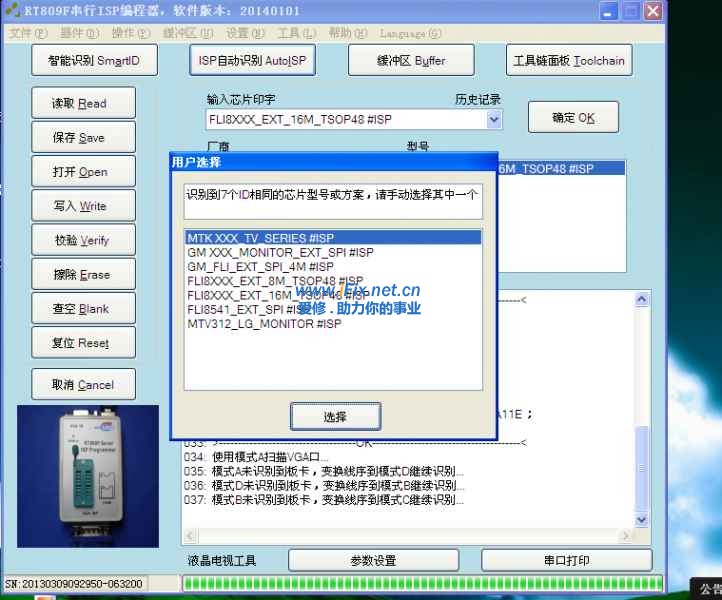Viewport: 722px width, 600px height.
Task: Click the 确定 OK button
Action: 573,117
